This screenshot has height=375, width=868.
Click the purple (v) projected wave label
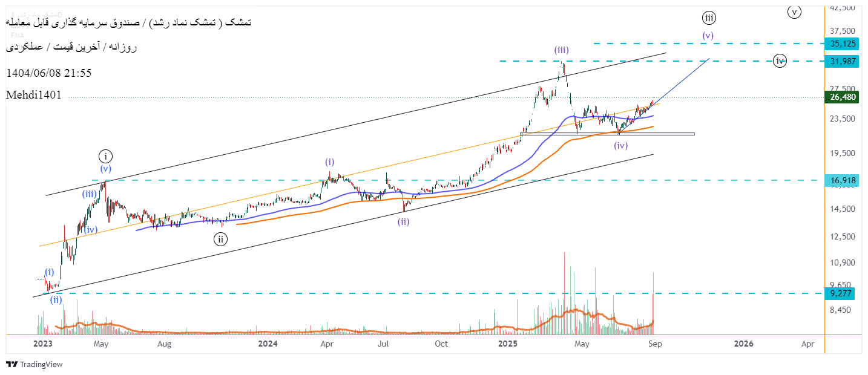708,35
